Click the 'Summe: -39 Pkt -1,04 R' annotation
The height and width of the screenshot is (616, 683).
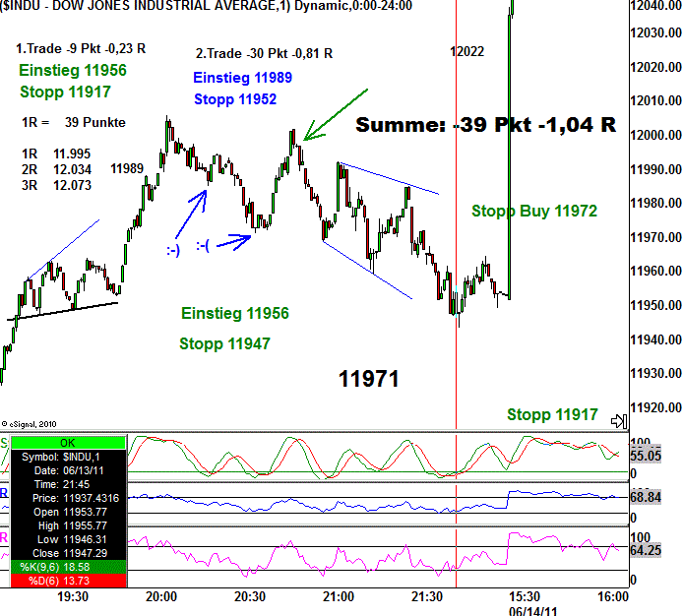click(485, 125)
